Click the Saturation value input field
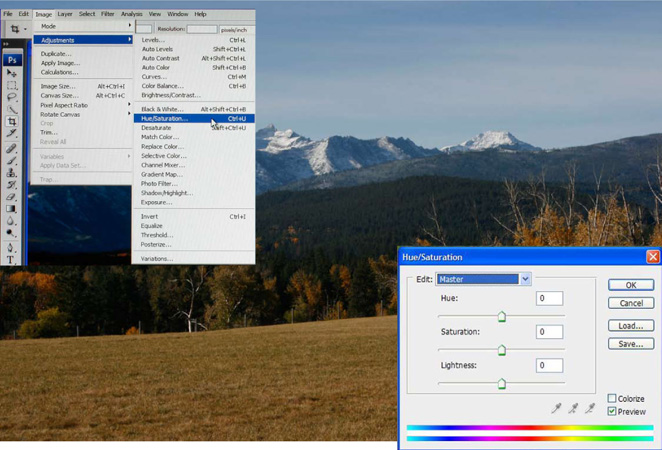 tap(549, 332)
